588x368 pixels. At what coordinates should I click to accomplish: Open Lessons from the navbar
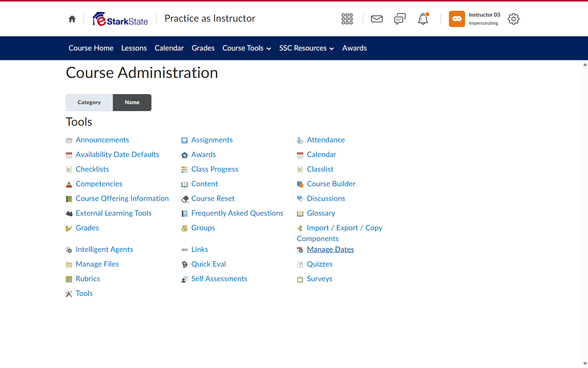coord(134,48)
